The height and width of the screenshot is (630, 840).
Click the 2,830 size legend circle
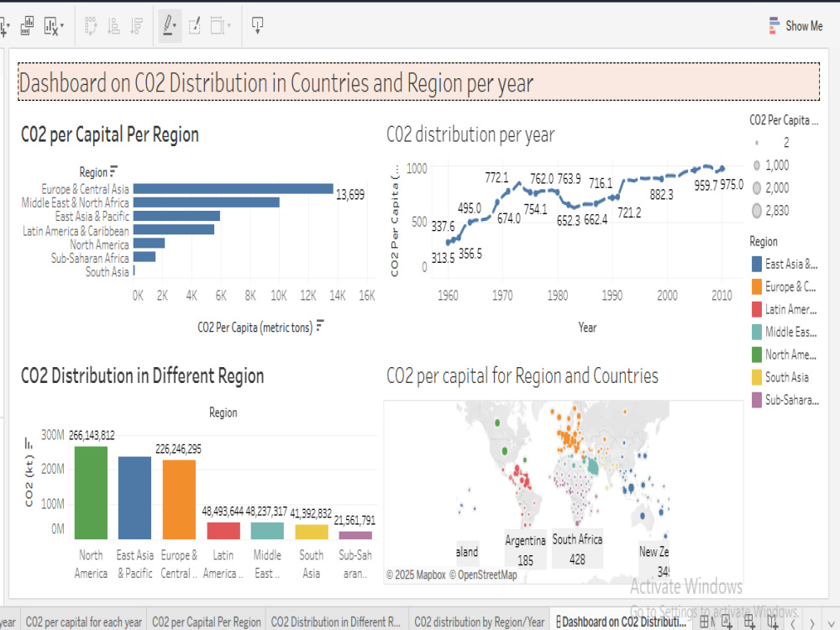(757, 211)
